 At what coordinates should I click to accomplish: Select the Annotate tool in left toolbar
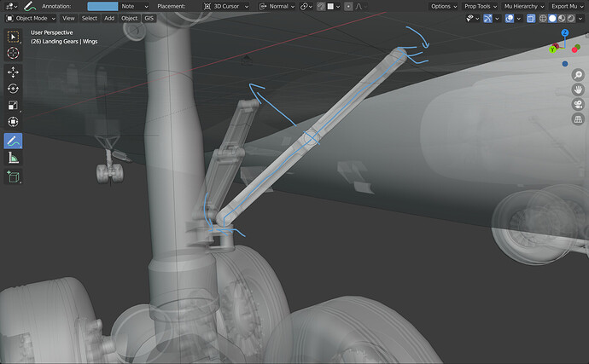click(x=13, y=142)
